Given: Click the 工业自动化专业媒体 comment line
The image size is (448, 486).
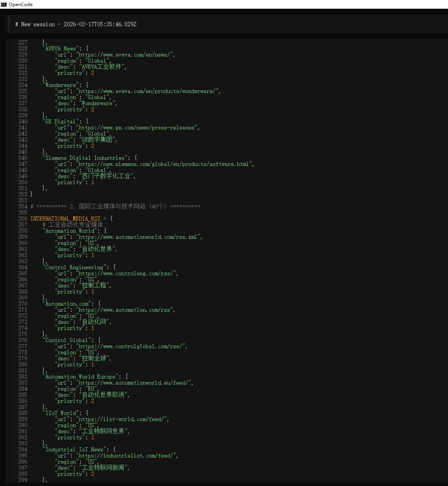Looking at the screenshot, I should (73, 225).
